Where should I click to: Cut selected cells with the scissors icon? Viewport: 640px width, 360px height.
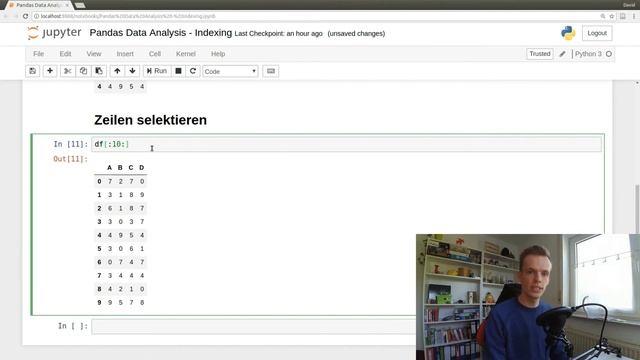click(x=67, y=71)
